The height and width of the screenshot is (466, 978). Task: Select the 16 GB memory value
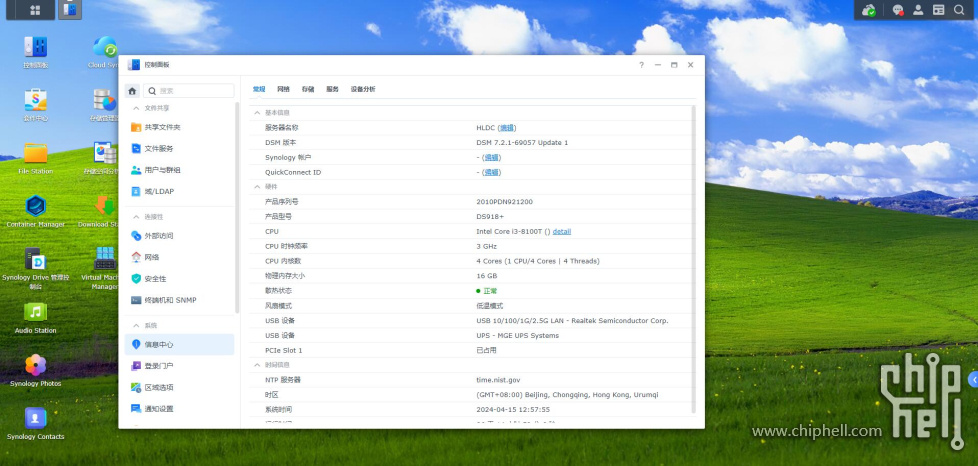(487, 276)
